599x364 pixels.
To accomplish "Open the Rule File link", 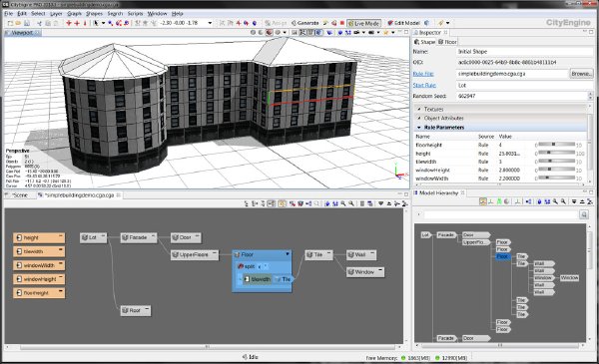I will (423, 74).
